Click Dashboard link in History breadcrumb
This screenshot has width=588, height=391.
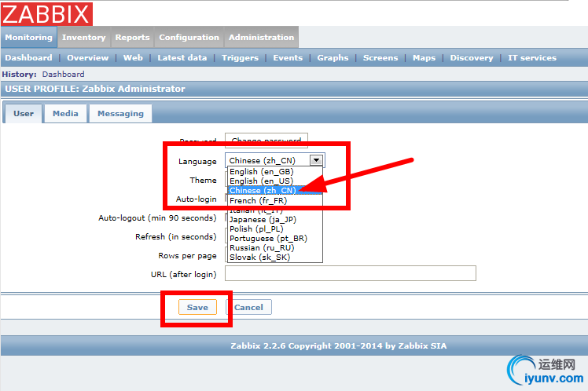[63, 74]
